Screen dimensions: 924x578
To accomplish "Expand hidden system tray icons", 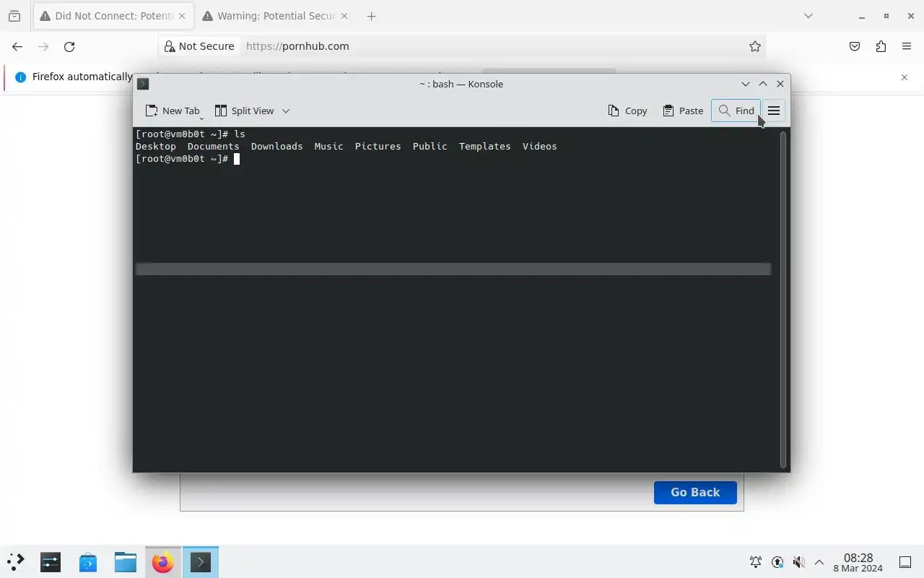I will [x=819, y=562].
